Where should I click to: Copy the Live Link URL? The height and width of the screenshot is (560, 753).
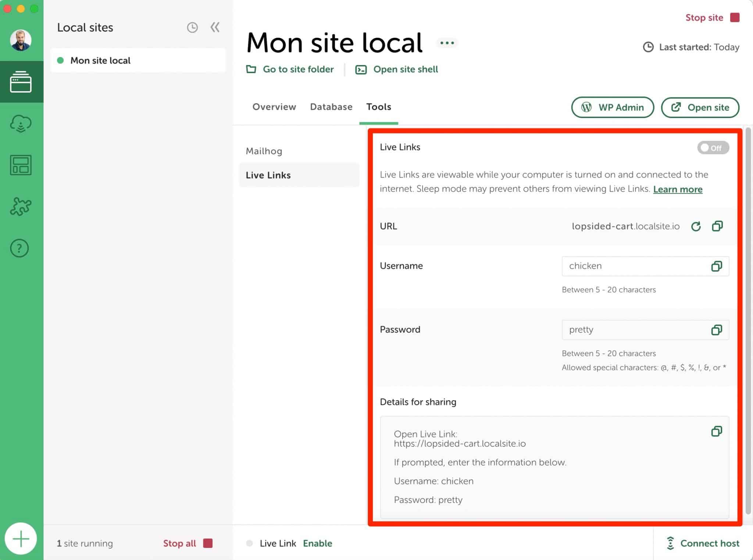point(717,226)
